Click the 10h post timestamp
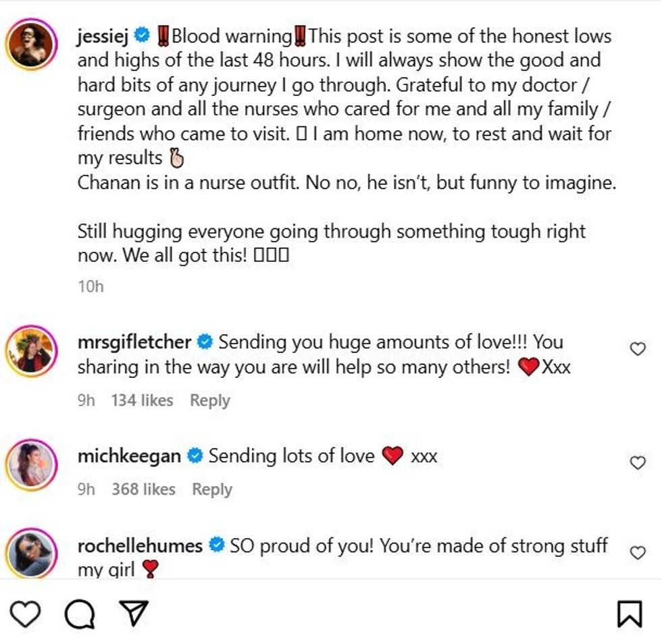 (91, 286)
